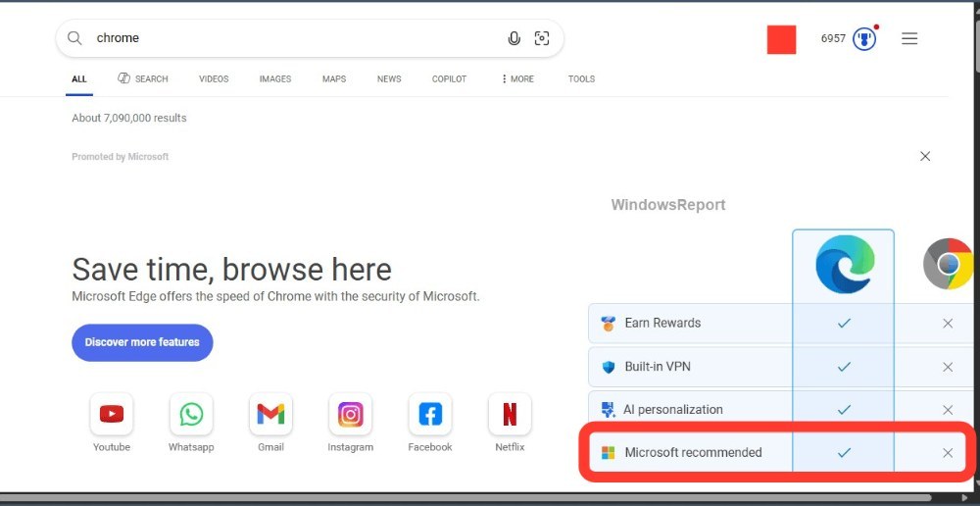Click Discover more features button
Viewport: 980px width, 506px height.
(x=142, y=342)
